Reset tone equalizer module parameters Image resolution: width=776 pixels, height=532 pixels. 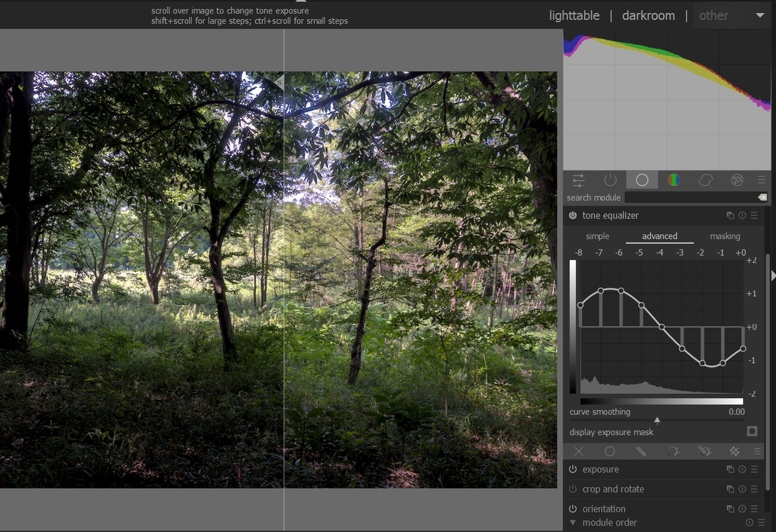pos(742,216)
